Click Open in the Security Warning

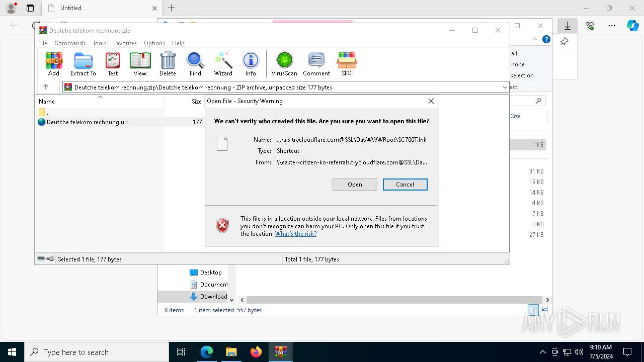coord(355,185)
